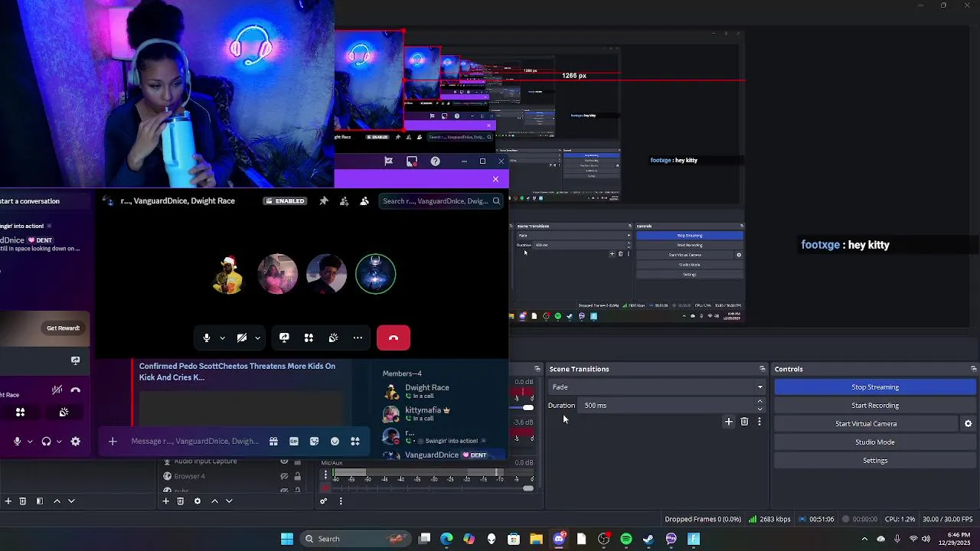Open source properties gear in OBS
The height and width of the screenshot is (551, 980).
coord(197,501)
